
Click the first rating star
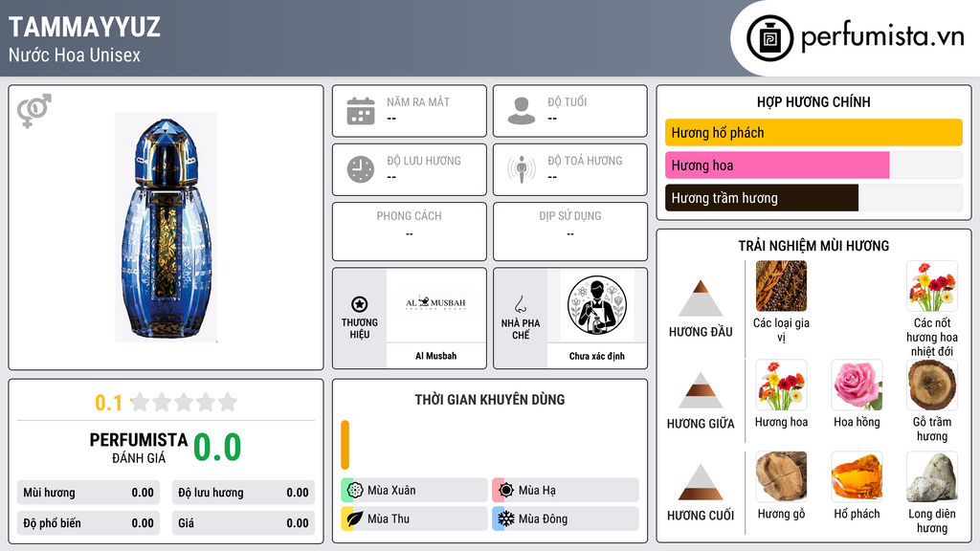pyautogui.click(x=141, y=402)
